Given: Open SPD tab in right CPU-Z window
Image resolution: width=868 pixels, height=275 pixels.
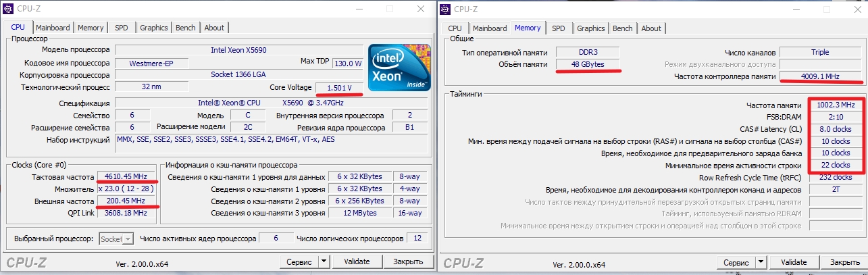Looking at the screenshot, I should 558,28.
